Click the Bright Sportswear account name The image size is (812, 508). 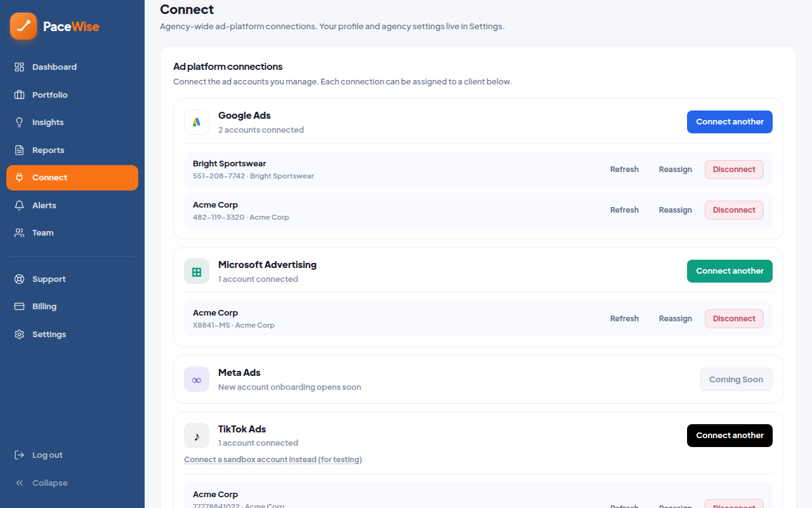(229, 164)
